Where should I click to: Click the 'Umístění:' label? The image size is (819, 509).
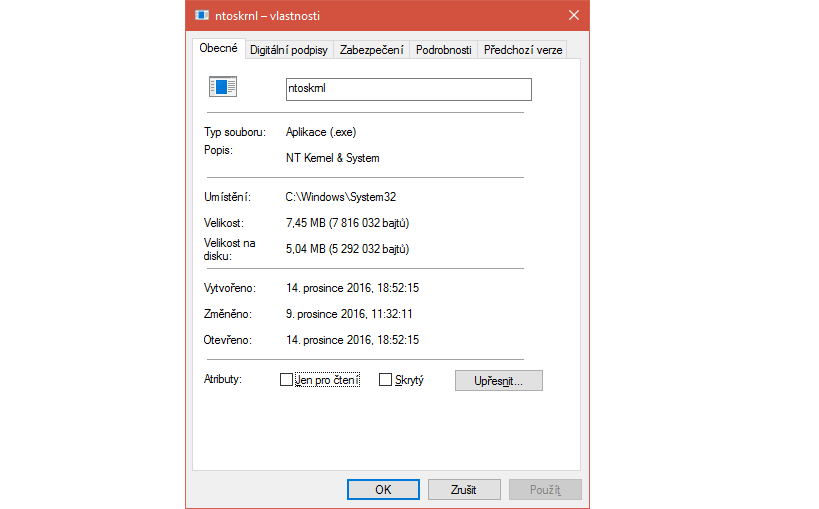tap(227, 197)
